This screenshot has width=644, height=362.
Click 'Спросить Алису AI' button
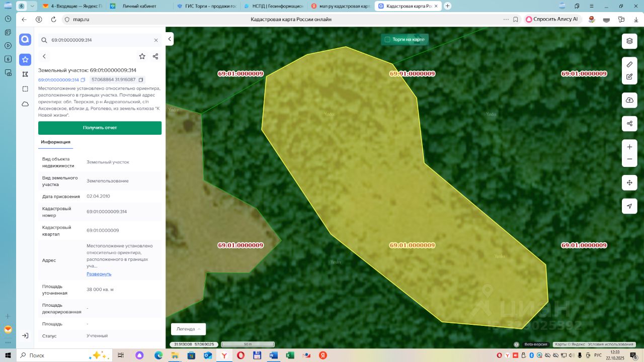[552, 19]
